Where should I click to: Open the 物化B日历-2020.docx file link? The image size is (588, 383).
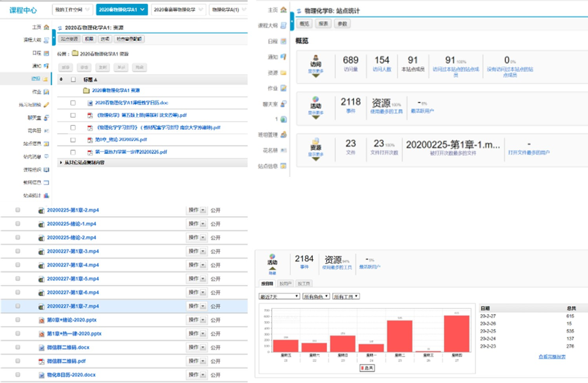71,375
